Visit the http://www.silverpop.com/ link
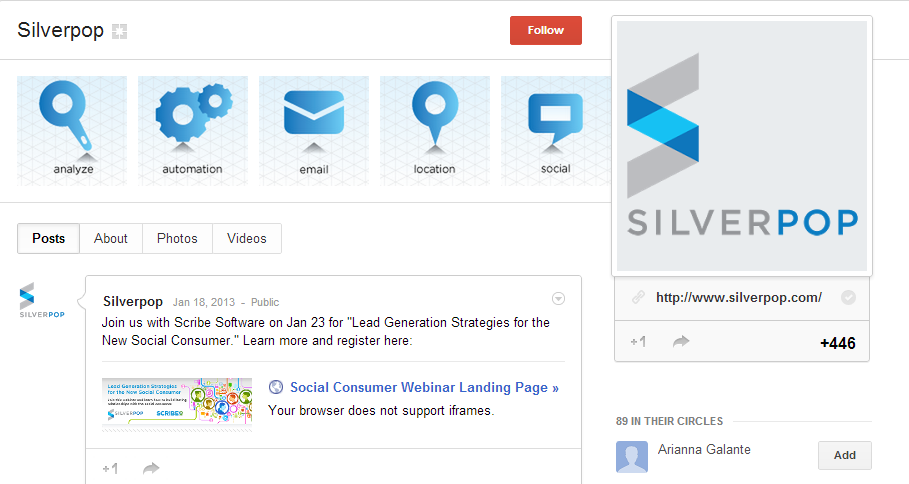The image size is (909, 484). pyautogui.click(x=739, y=297)
